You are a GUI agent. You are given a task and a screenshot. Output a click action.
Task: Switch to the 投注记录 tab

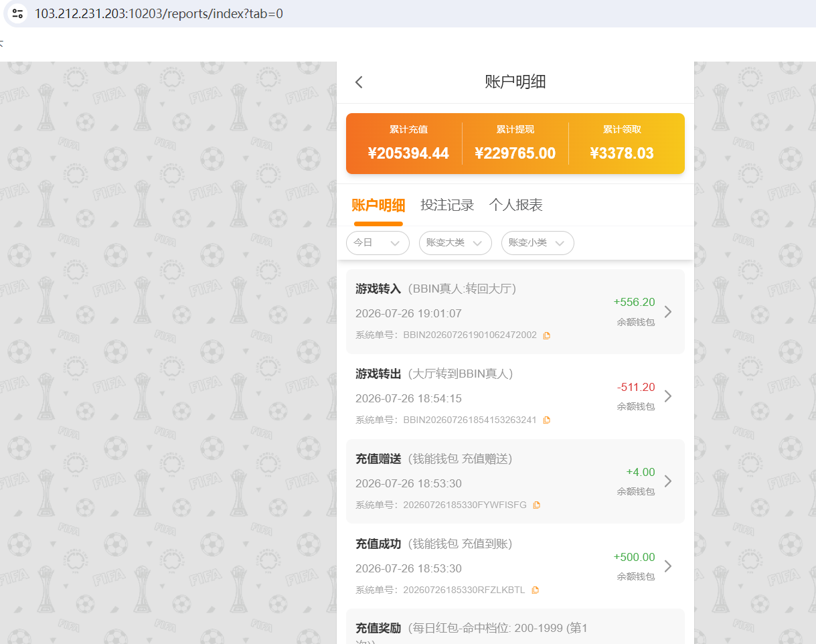(447, 206)
